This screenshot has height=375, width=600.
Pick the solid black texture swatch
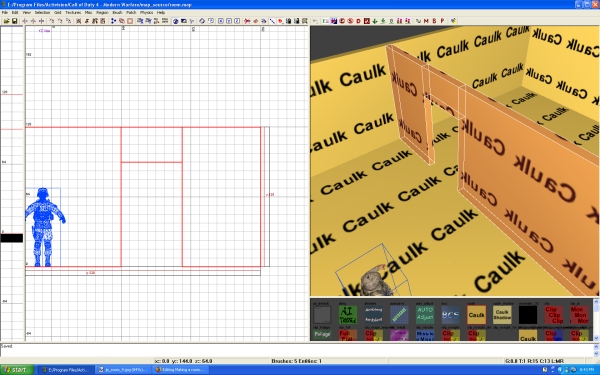[x=528, y=315]
